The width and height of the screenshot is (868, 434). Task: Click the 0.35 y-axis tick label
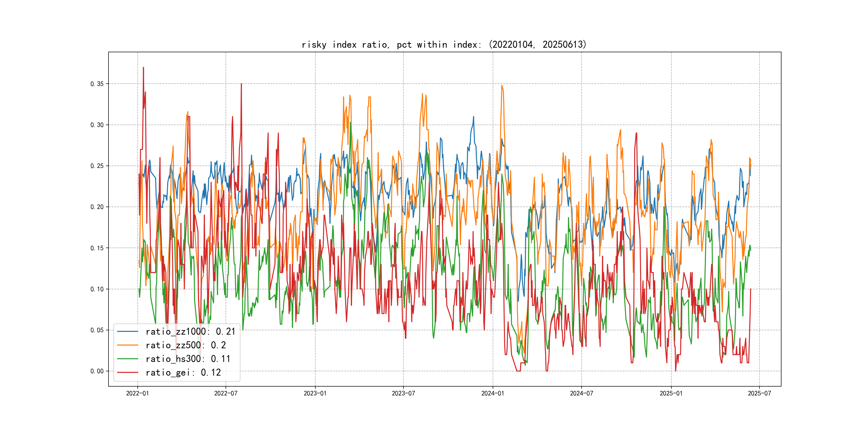pyautogui.click(x=97, y=84)
